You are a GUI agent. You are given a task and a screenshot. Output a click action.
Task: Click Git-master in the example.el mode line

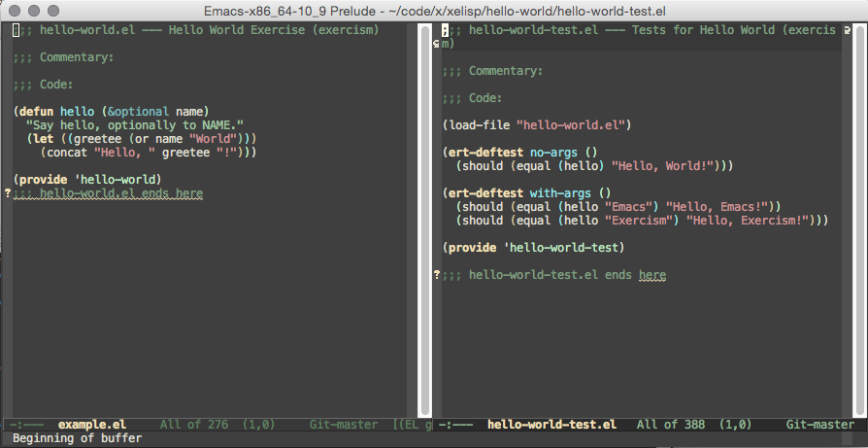pyautogui.click(x=344, y=425)
